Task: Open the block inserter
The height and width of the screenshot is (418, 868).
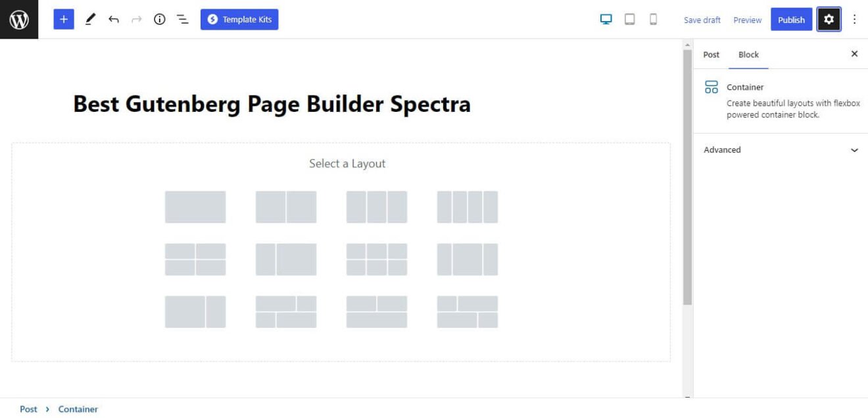Action: [x=63, y=18]
